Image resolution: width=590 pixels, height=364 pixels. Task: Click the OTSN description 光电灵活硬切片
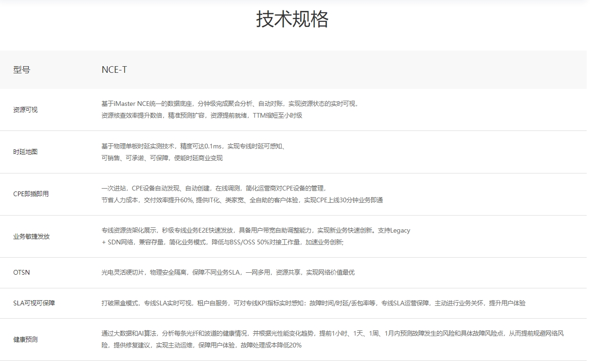click(228, 272)
